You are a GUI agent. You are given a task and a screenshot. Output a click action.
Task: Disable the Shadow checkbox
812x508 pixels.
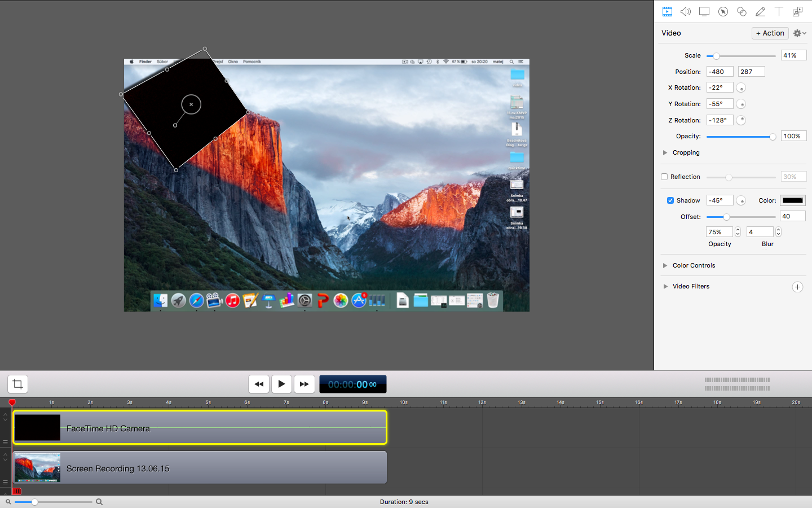point(670,200)
